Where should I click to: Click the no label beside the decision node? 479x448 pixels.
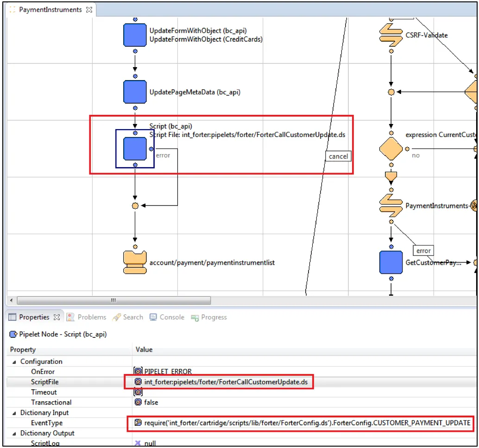click(416, 156)
